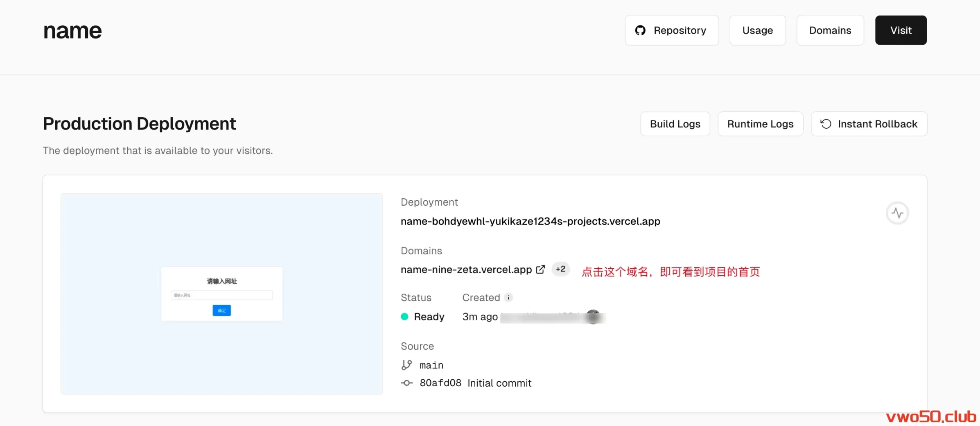
Task: Click the rollback arrow icon
Action: pyautogui.click(x=826, y=124)
